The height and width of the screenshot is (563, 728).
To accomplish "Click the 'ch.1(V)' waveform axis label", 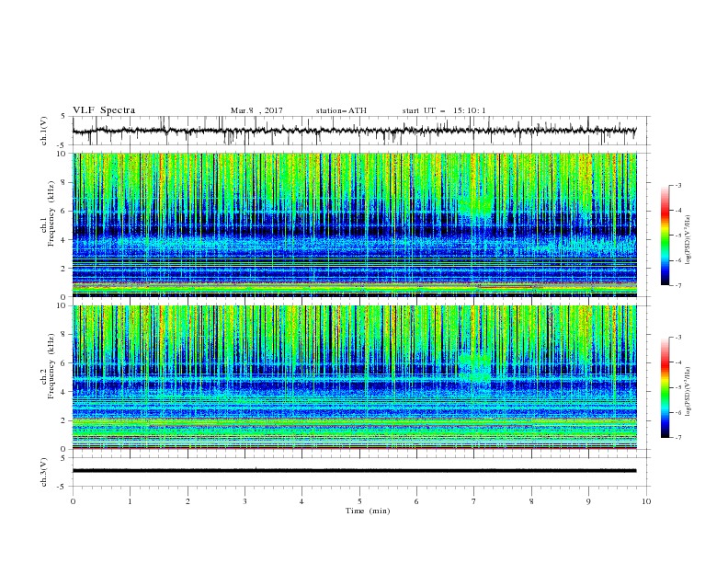I will 44,131.
